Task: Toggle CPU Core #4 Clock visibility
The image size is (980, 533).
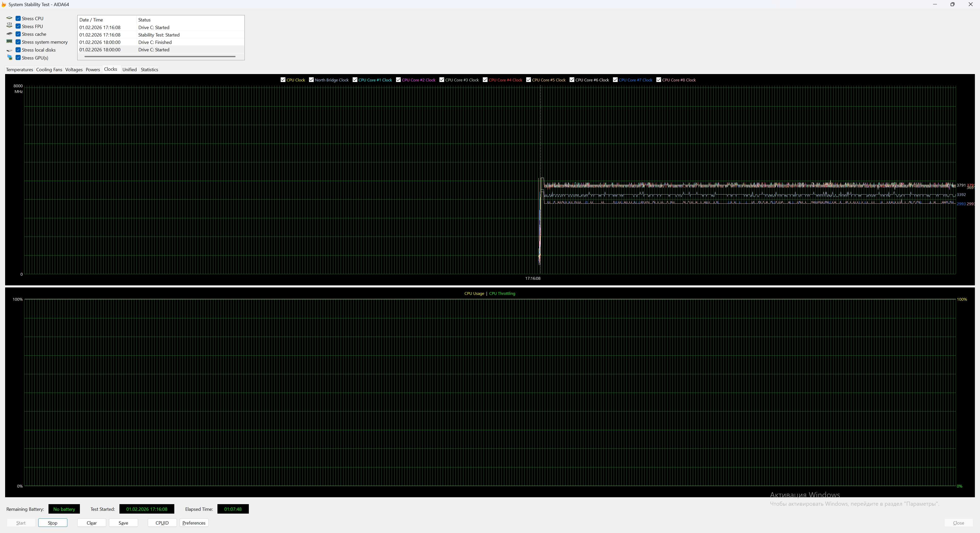Action: pos(485,80)
